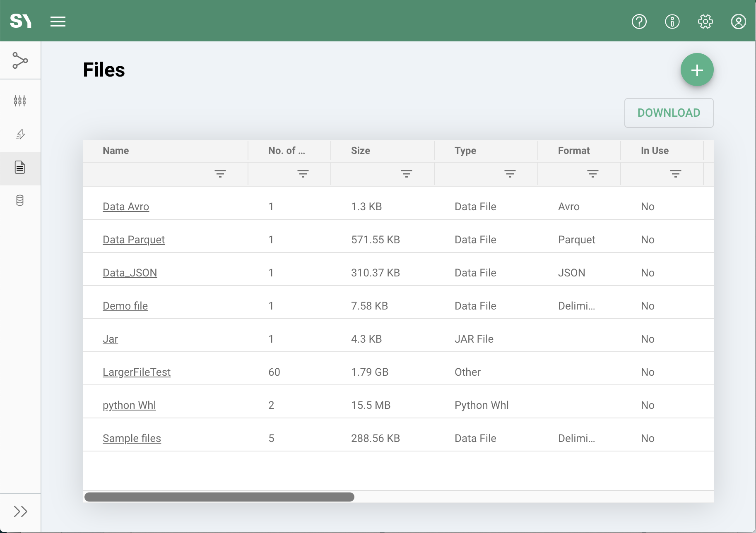
Task: Sort the table by the Type column header
Action: (465, 151)
